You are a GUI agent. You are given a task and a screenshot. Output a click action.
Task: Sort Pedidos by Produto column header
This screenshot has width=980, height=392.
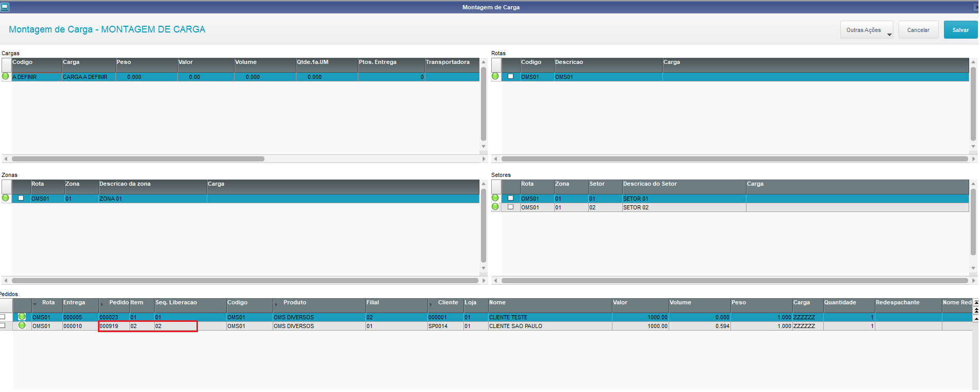pyautogui.click(x=319, y=305)
